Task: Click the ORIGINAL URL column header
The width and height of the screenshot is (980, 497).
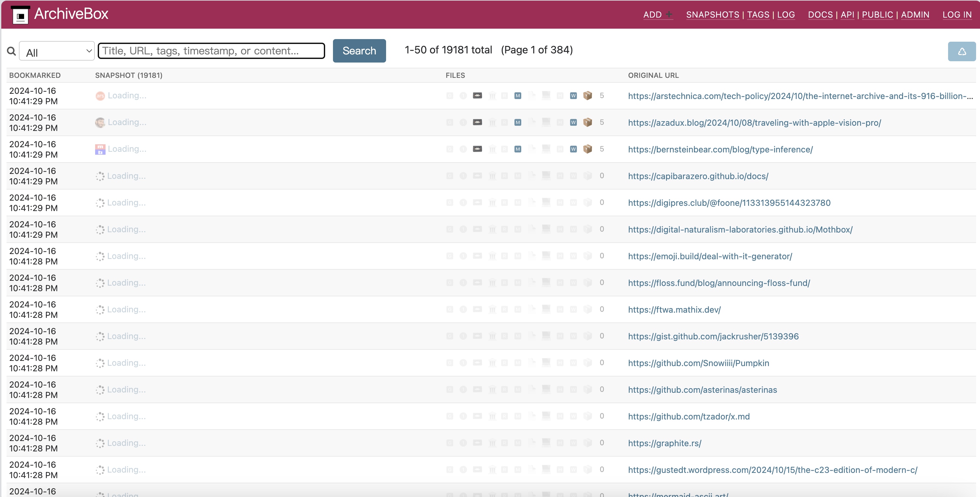Action: point(653,75)
